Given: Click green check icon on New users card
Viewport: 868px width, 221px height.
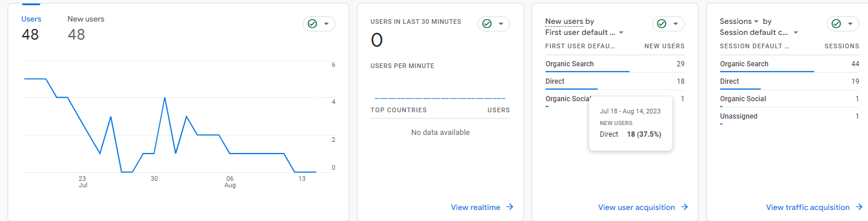Looking at the screenshot, I should [661, 24].
